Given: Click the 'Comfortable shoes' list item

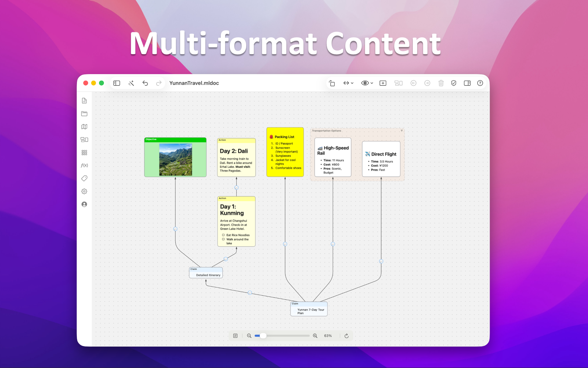Looking at the screenshot, I should pos(288,168).
